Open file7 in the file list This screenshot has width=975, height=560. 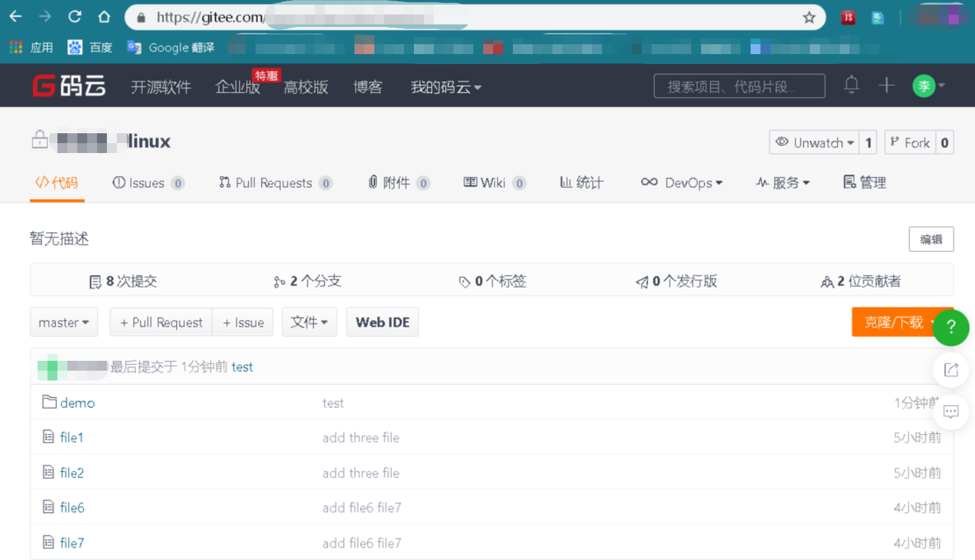pyautogui.click(x=72, y=543)
